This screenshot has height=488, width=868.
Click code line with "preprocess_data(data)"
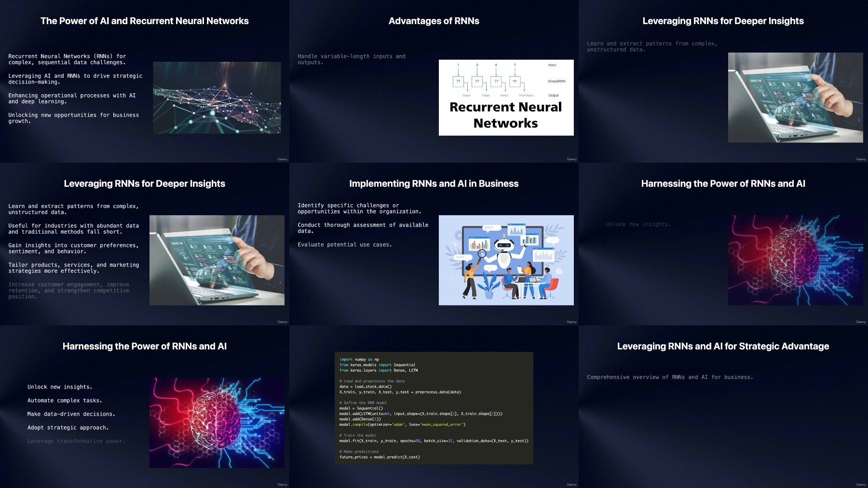point(400,392)
